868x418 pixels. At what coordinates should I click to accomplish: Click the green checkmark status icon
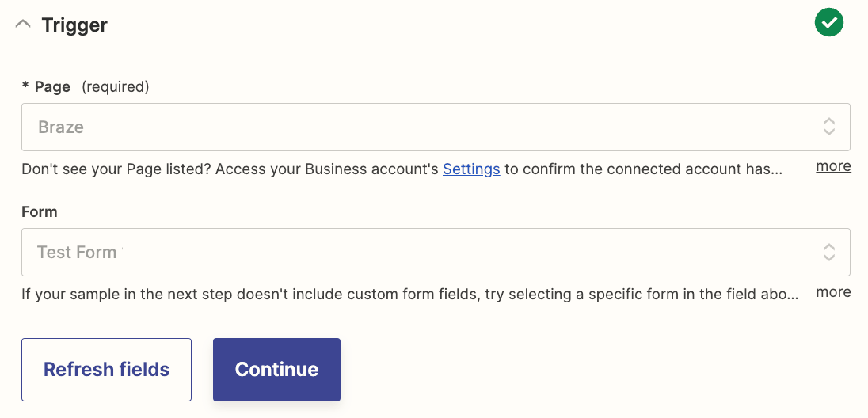(828, 24)
